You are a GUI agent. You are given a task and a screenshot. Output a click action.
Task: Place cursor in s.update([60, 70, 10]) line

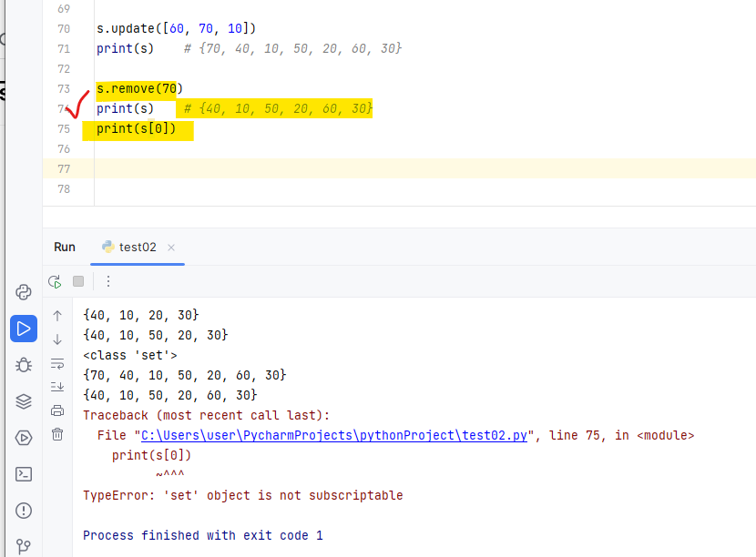pyautogui.click(x=176, y=29)
